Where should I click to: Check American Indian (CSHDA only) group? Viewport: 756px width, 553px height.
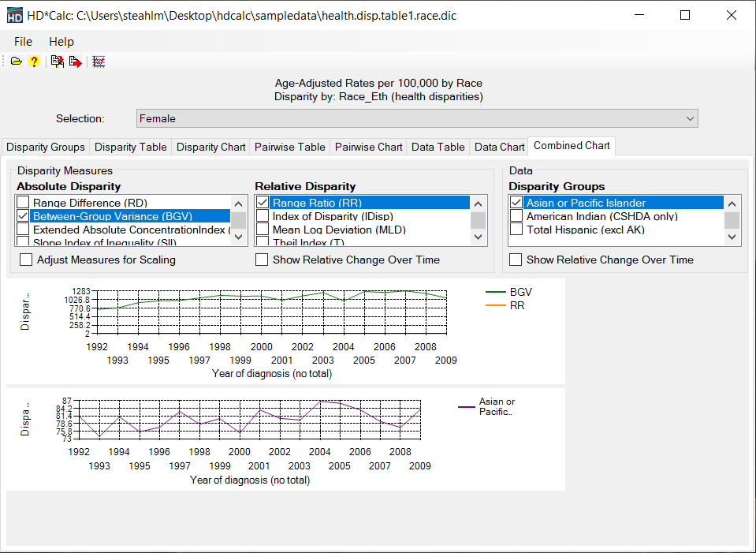pos(516,216)
